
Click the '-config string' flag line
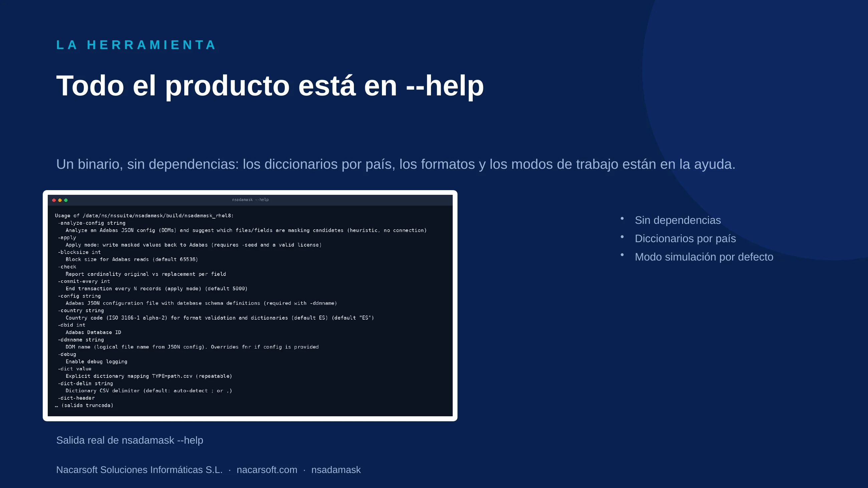click(79, 296)
